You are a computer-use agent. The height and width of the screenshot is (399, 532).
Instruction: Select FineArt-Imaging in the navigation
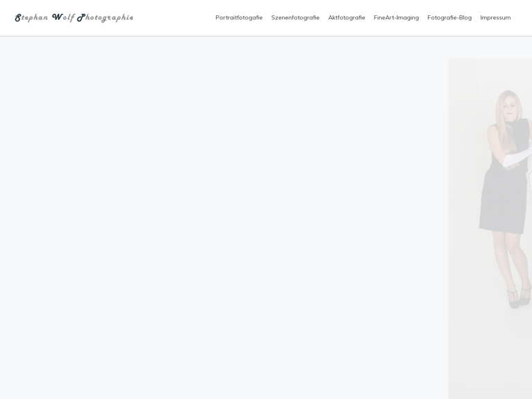coord(396,18)
